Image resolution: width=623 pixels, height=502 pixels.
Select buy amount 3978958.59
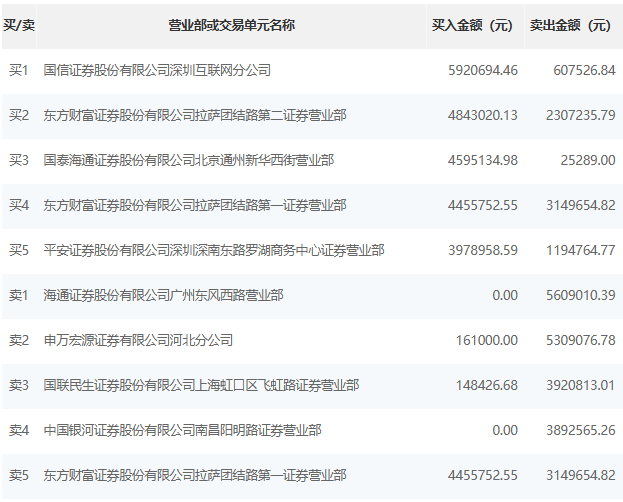[x=483, y=250]
